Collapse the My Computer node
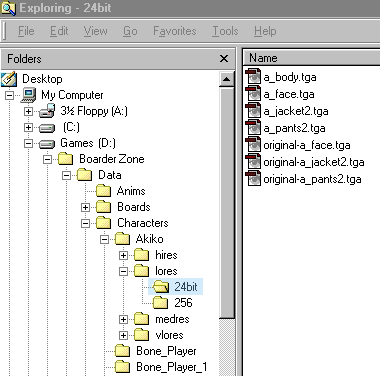The width and height of the screenshot is (380, 380). click(x=10, y=95)
